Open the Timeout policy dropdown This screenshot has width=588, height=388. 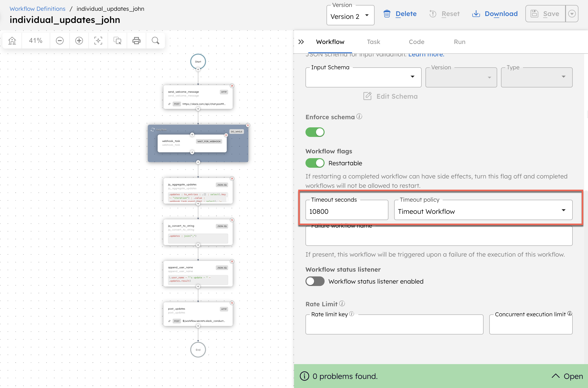point(483,210)
